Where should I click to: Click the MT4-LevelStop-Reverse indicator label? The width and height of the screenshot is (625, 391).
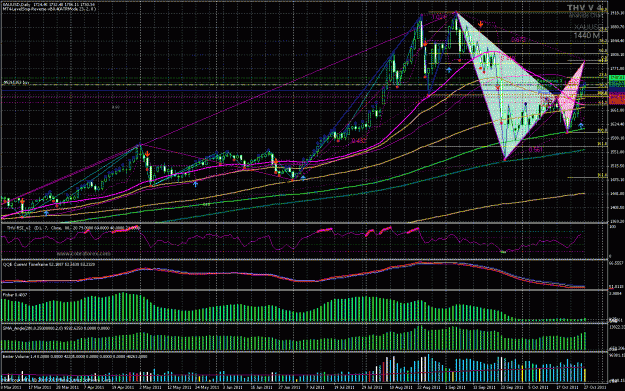50,8
